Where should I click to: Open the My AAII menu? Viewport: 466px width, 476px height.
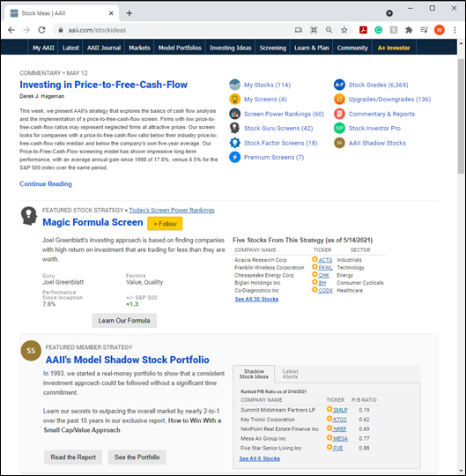(x=43, y=48)
